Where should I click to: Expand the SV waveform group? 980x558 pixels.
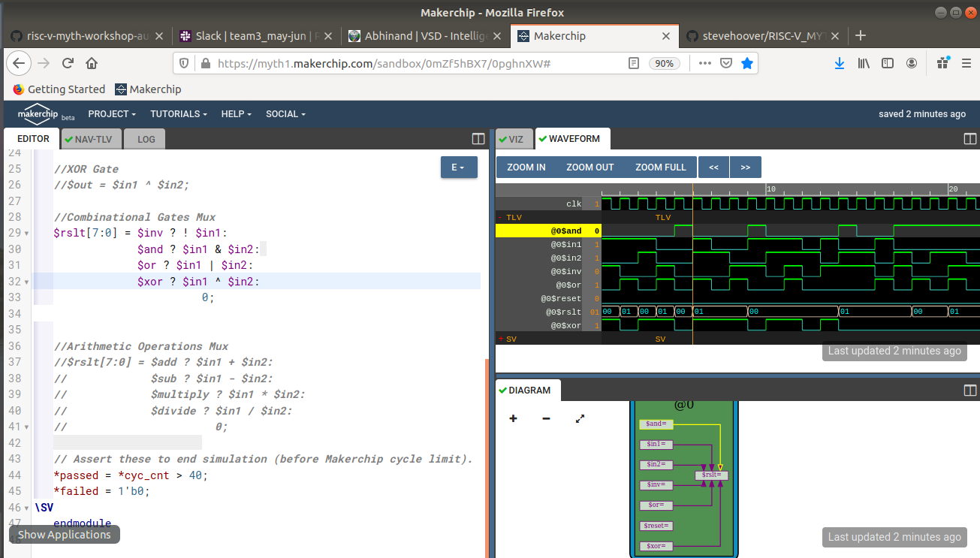(x=501, y=339)
